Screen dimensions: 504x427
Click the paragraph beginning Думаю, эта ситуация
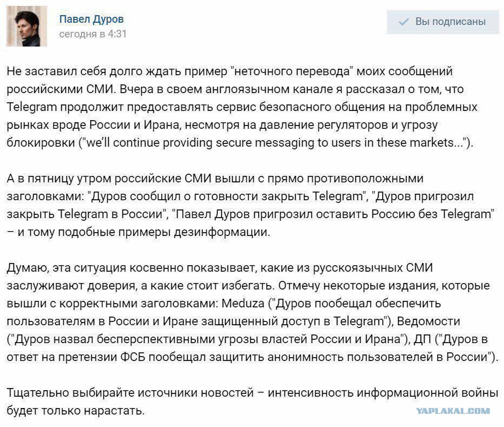click(x=253, y=312)
